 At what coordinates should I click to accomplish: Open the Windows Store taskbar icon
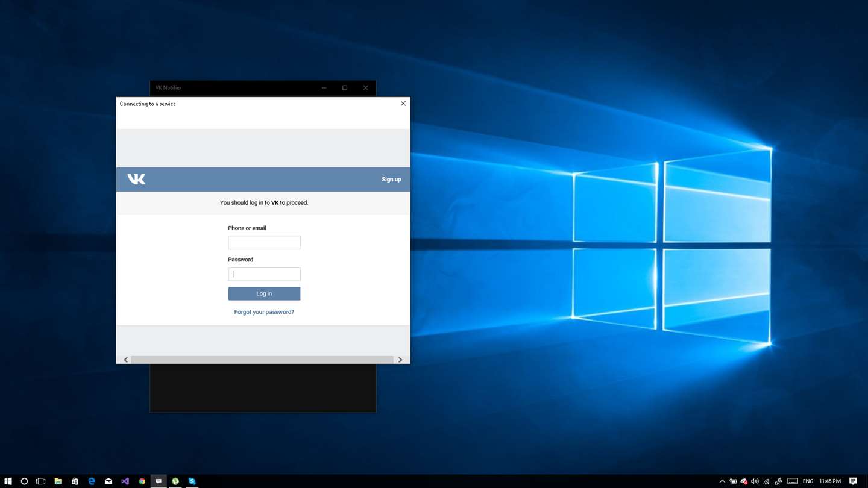[x=75, y=481]
